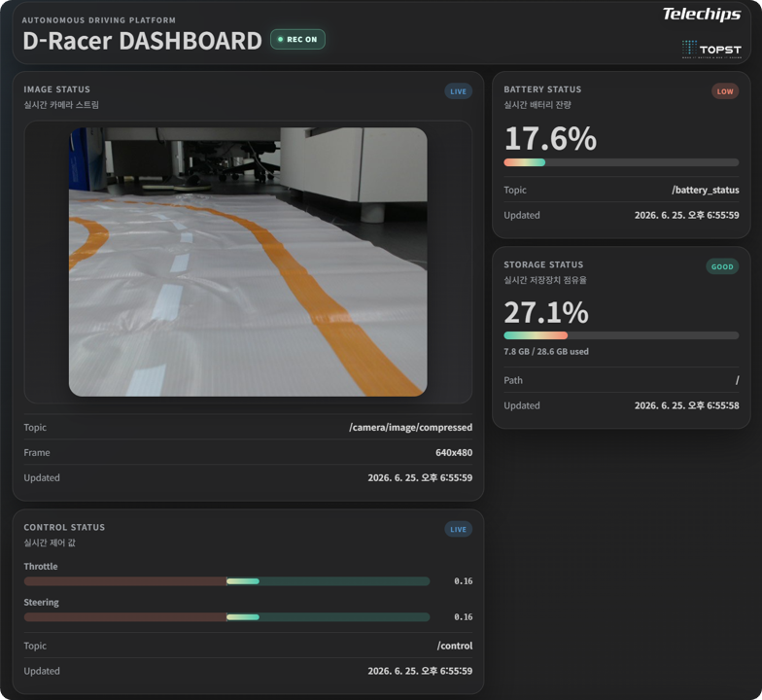
Task: Click the Steering label
Action: (41, 603)
